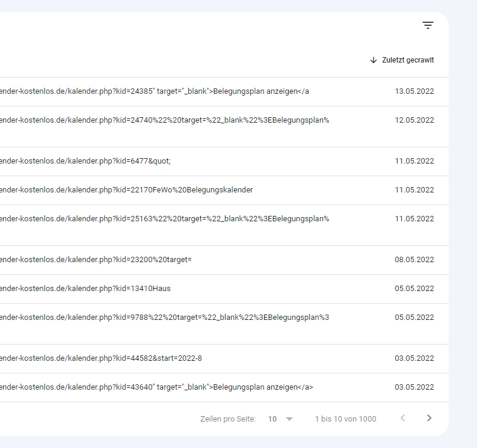Click the down arrow beside Zuletzt gecrawlt
The height and width of the screenshot is (448, 477).
(x=374, y=60)
